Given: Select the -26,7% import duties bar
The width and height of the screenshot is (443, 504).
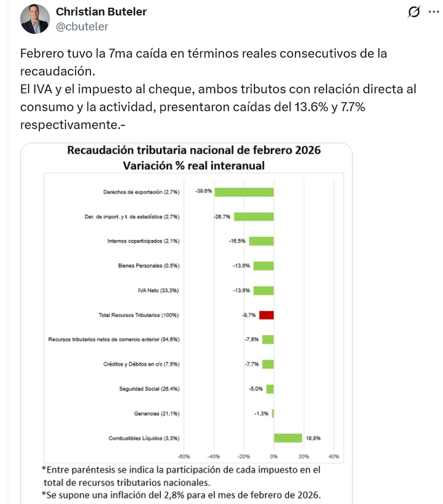Looking at the screenshot, I should click(254, 217).
